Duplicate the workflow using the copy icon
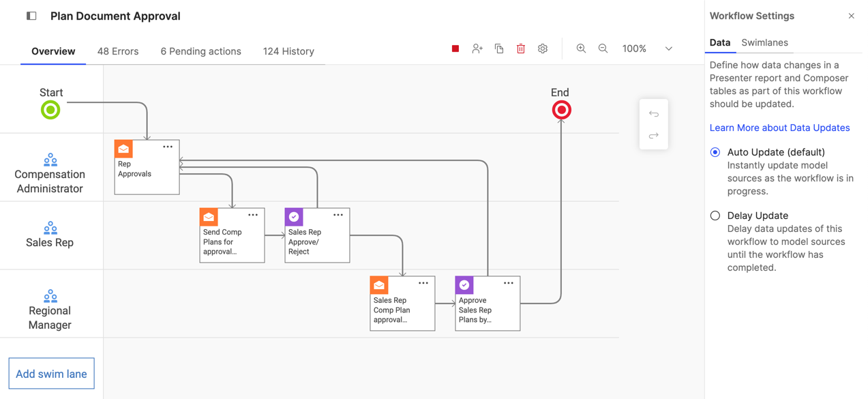868x399 pixels. click(498, 48)
